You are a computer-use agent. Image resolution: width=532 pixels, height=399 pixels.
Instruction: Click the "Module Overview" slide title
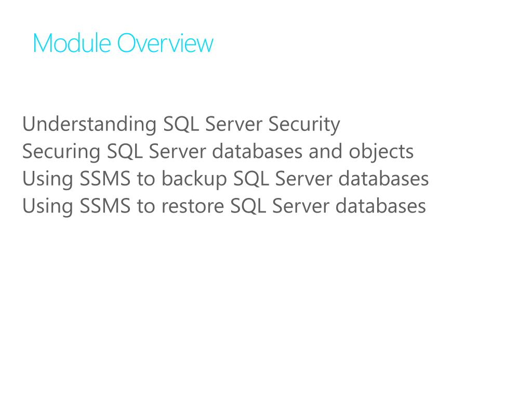click(x=123, y=43)
